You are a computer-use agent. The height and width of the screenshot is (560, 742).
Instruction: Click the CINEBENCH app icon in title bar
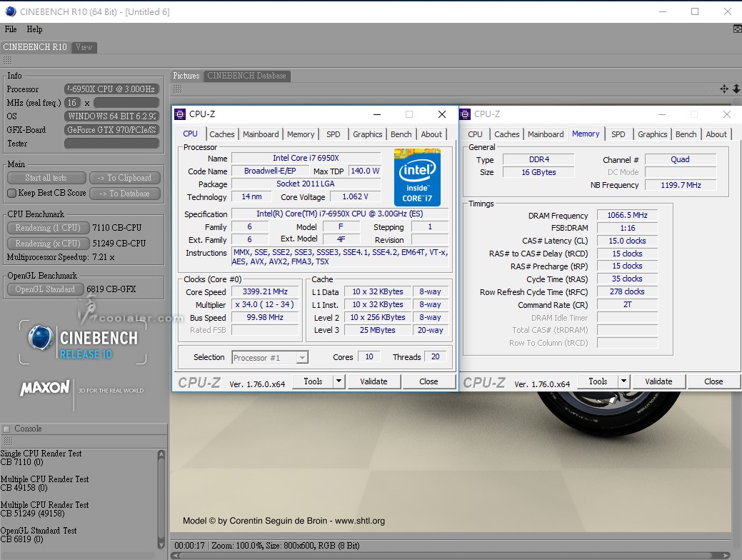coord(11,11)
